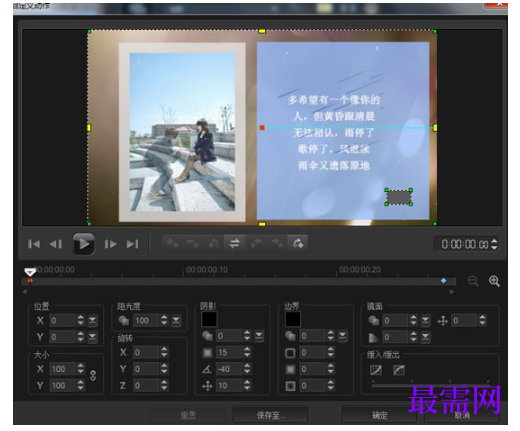Select the red start keyframe on the timeline
This screenshot has width=520, height=431.
pyautogui.click(x=30, y=281)
